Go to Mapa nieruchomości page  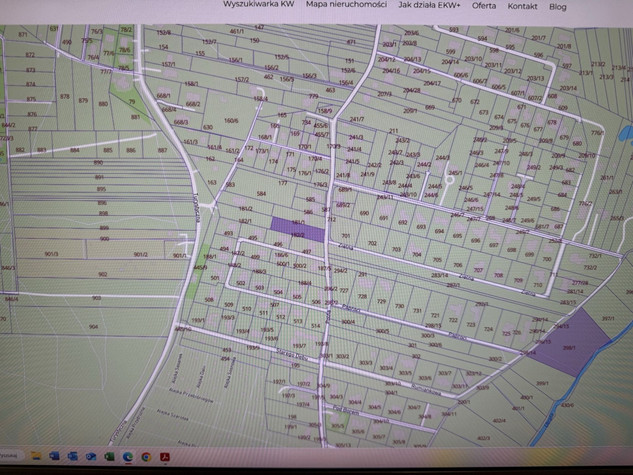(346, 5)
